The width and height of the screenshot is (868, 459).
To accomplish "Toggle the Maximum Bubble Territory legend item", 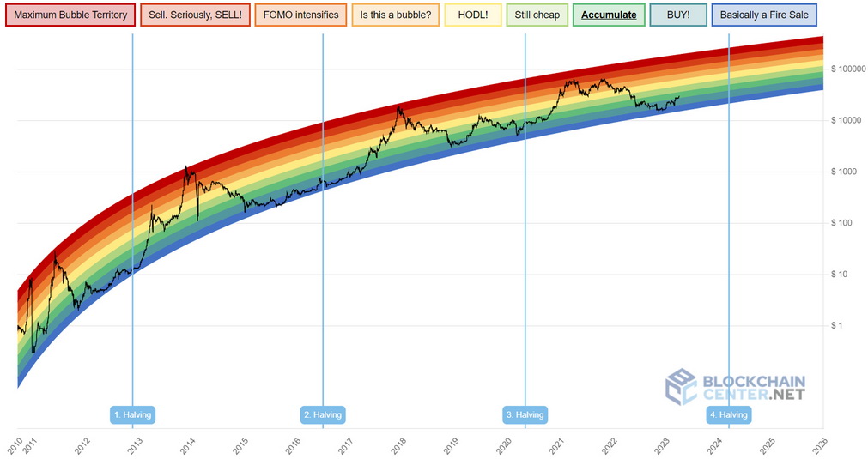I will [x=70, y=15].
